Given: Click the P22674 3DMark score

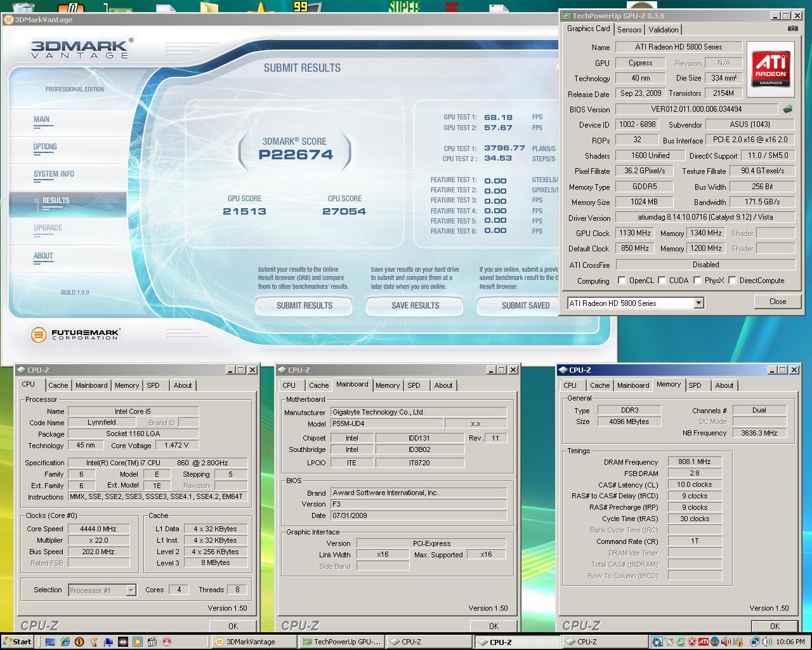Looking at the screenshot, I should tap(296, 154).
